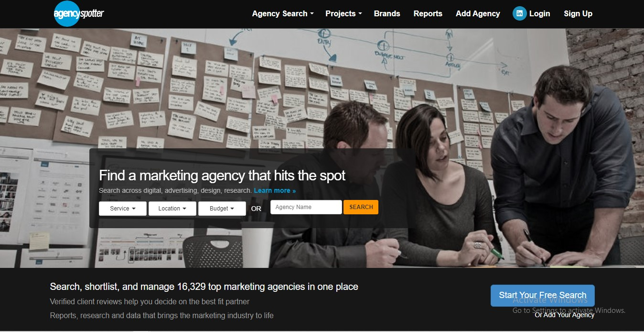This screenshot has width=644, height=332.
Task: Click the Or Add Your Agency link
Action: 564,315
